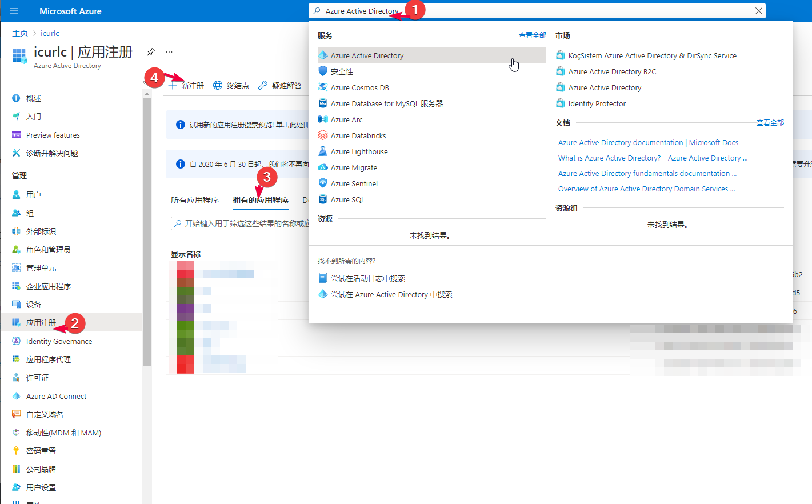
Task: Switch to 所有应用程序 tab
Action: point(195,200)
